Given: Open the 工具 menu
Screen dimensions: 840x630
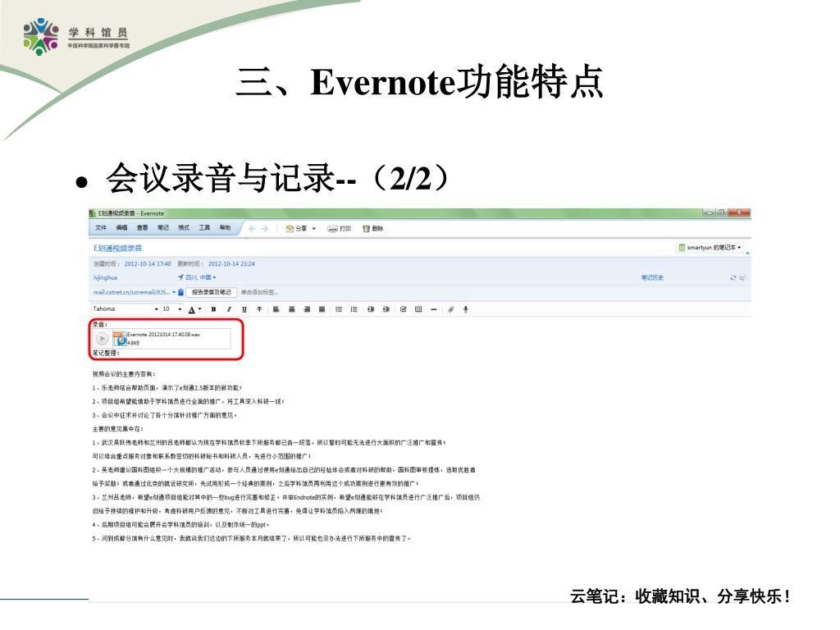Looking at the screenshot, I should [204, 228].
